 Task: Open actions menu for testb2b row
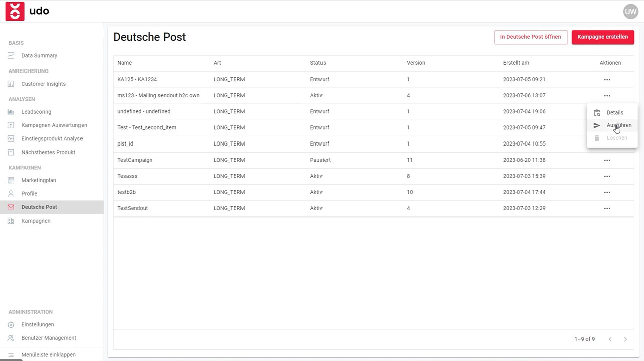[607, 192]
